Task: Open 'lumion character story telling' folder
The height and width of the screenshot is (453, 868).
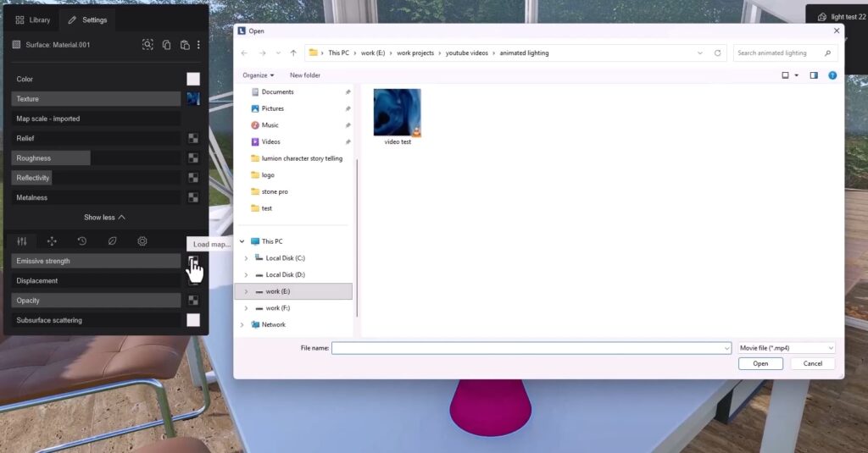Action: pos(302,158)
